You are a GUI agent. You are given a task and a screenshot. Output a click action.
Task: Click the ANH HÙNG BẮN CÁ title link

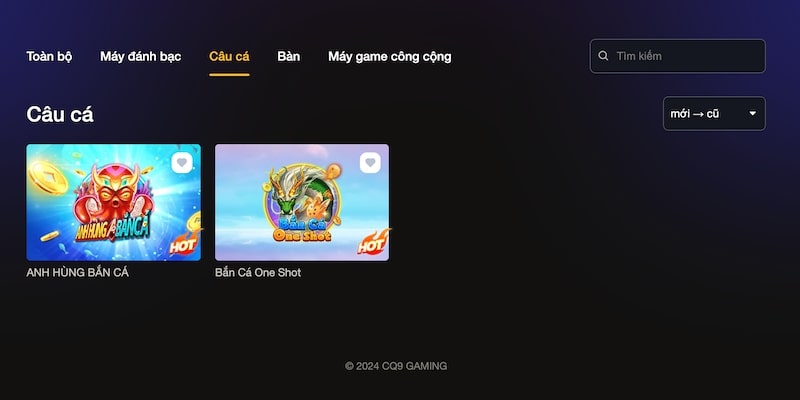tap(78, 272)
